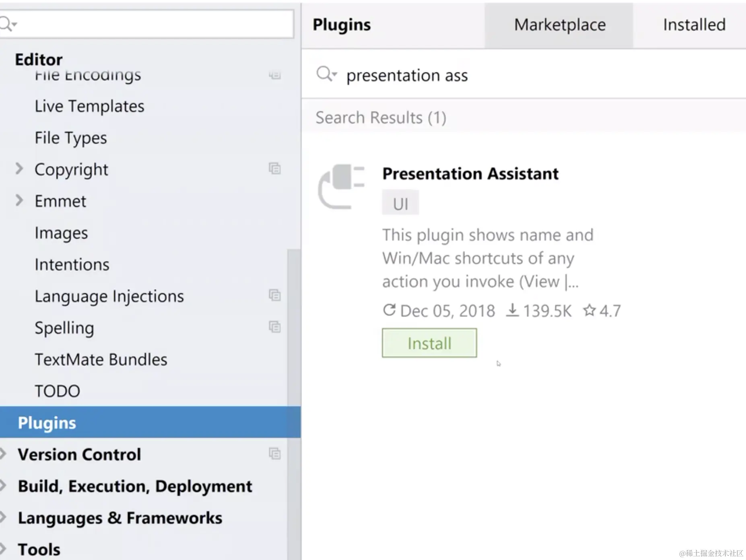Viewport: 746px width, 560px height.
Task: Click the star rating icon
Action: point(589,310)
